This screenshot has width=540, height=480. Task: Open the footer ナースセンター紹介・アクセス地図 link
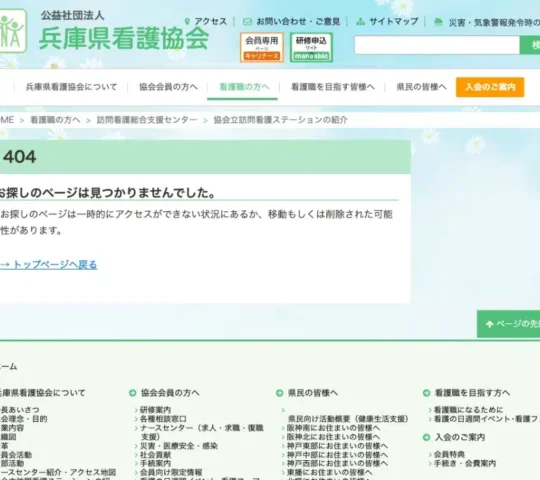(58, 472)
